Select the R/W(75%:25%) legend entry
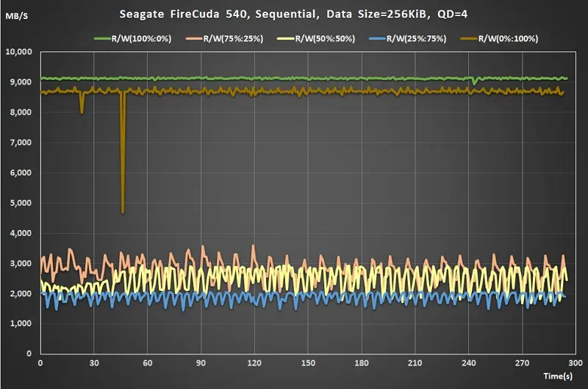Viewport: 588px width, 389px height. pyautogui.click(x=225, y=39)
